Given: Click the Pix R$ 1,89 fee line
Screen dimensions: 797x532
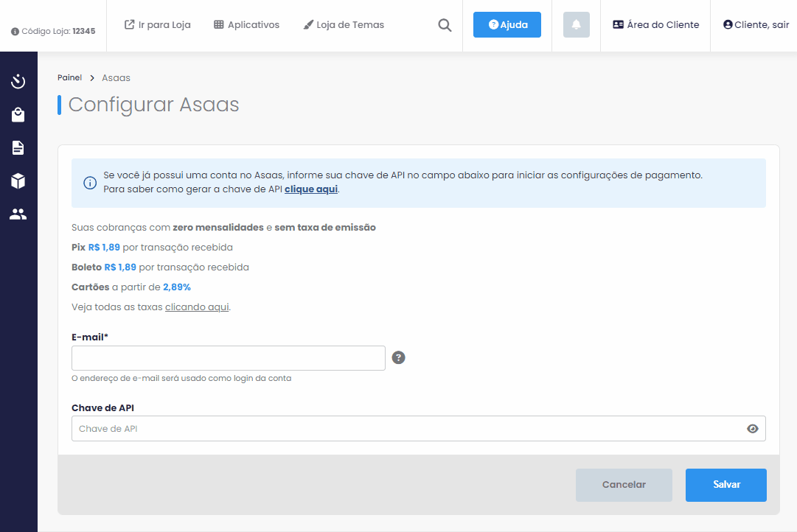Looking at the screenshot, I should click(152, 248).
